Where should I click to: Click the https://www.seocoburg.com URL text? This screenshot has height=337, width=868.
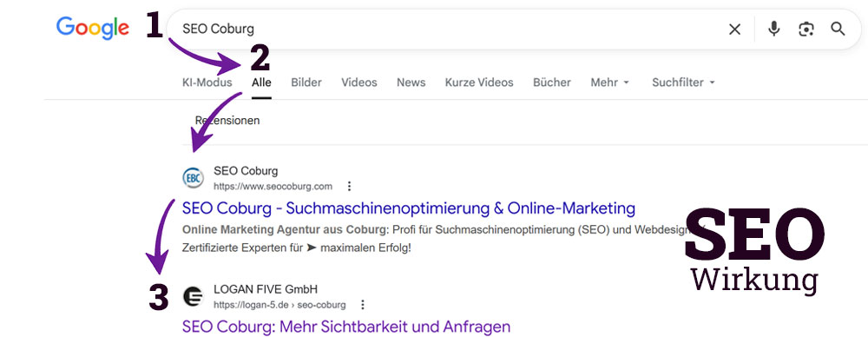coord(273,186)
